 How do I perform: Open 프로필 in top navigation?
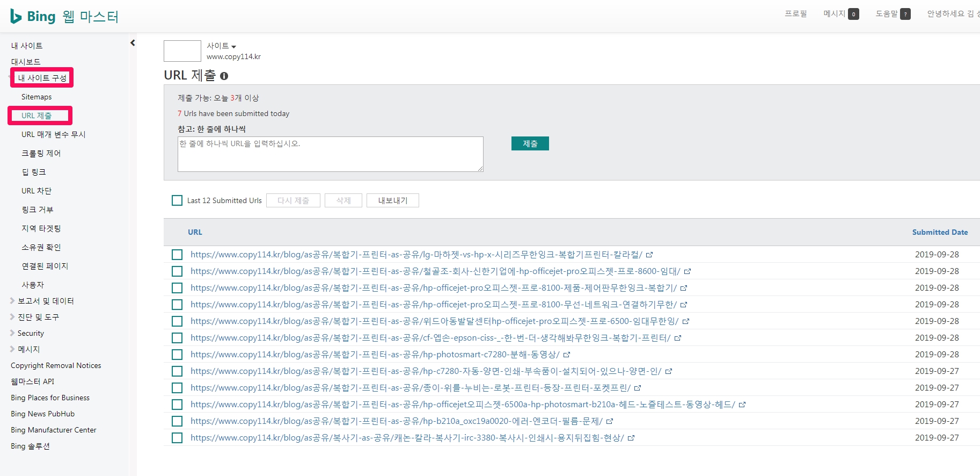(x=795, y=14)
